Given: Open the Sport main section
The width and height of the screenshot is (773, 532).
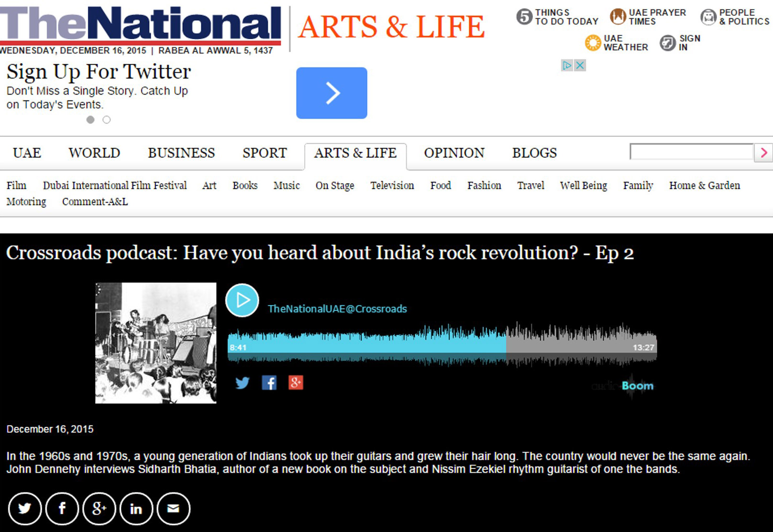Looking at the screenshot, I should tap(265, 153).
